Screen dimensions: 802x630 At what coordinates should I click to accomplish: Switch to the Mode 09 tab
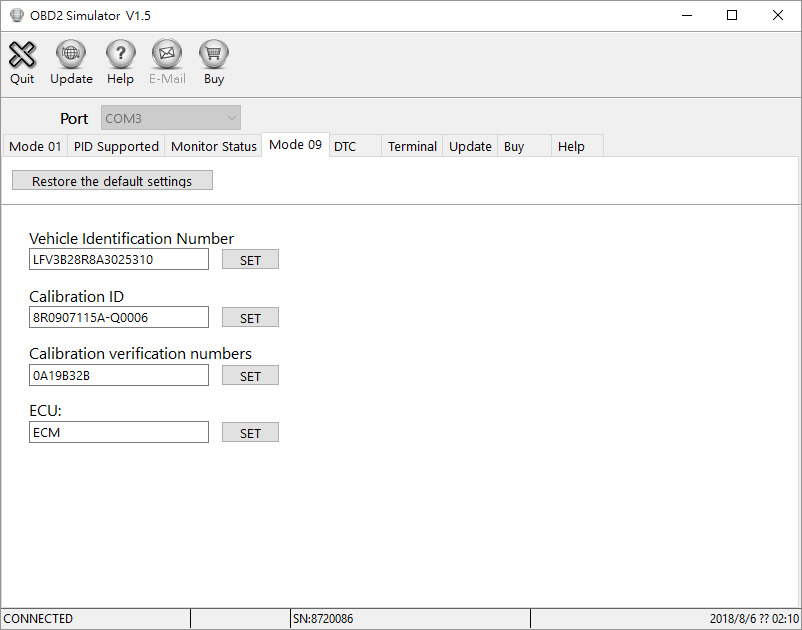[x=295, y=144]
